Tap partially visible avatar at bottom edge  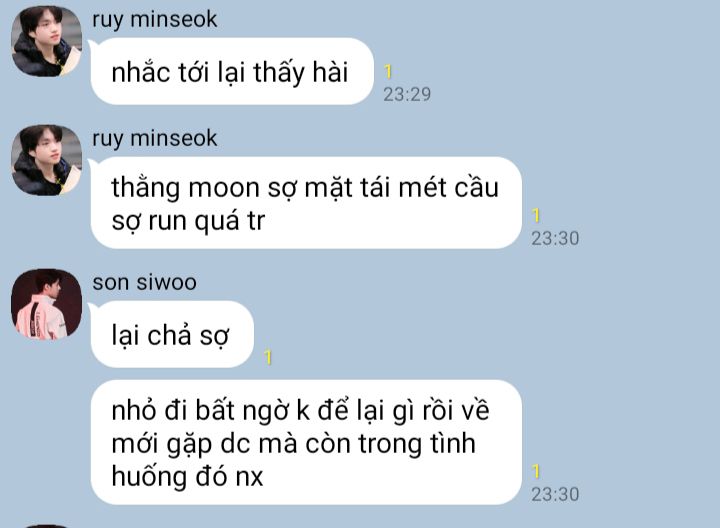(46, 526)
